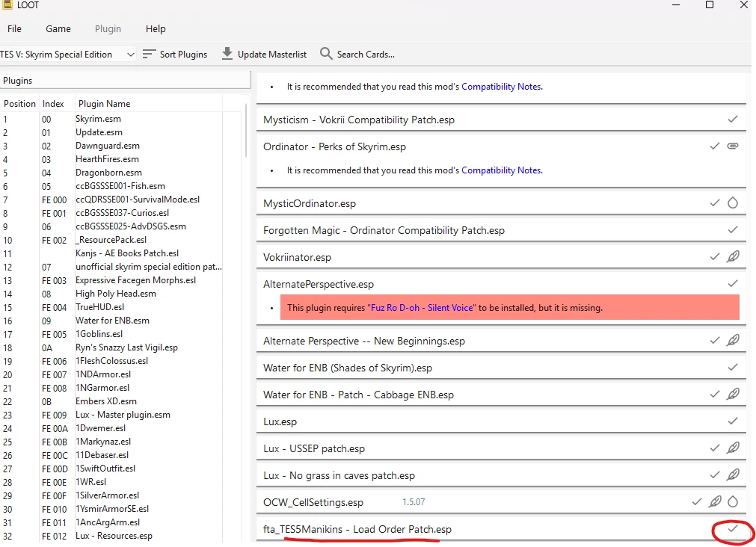Click checkmark on Mysticism - Vokrii Compatibility Patch.esp
756x547 pixels.
coord(733,119)
